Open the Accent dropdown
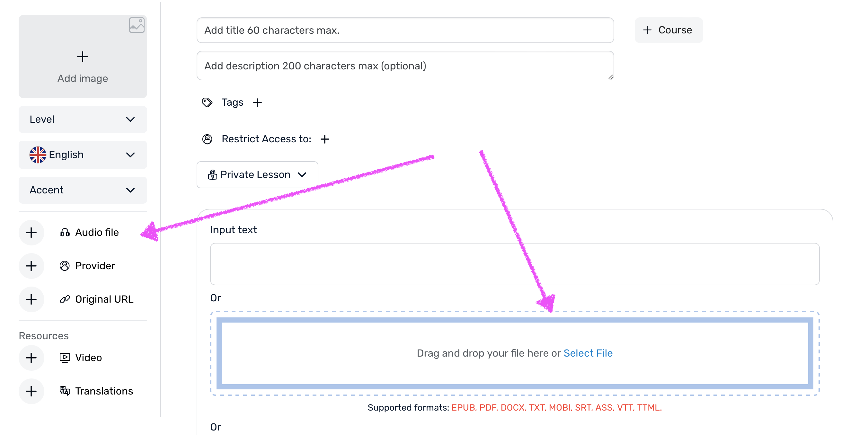Image resolution: width=868 pixels, height=435 pixels. click(x=83, y=190)
